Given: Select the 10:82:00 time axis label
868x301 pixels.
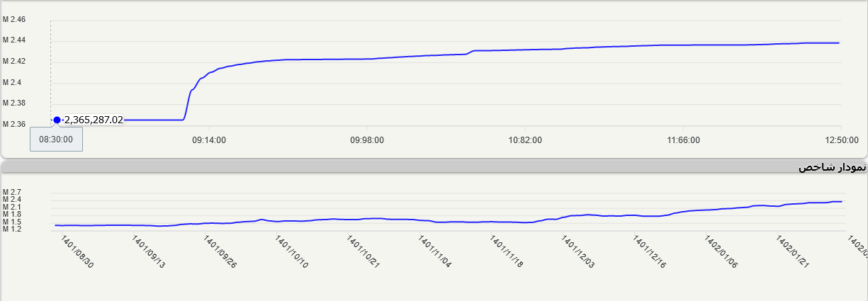Looking at the screenshot, I should pos(525,140).
